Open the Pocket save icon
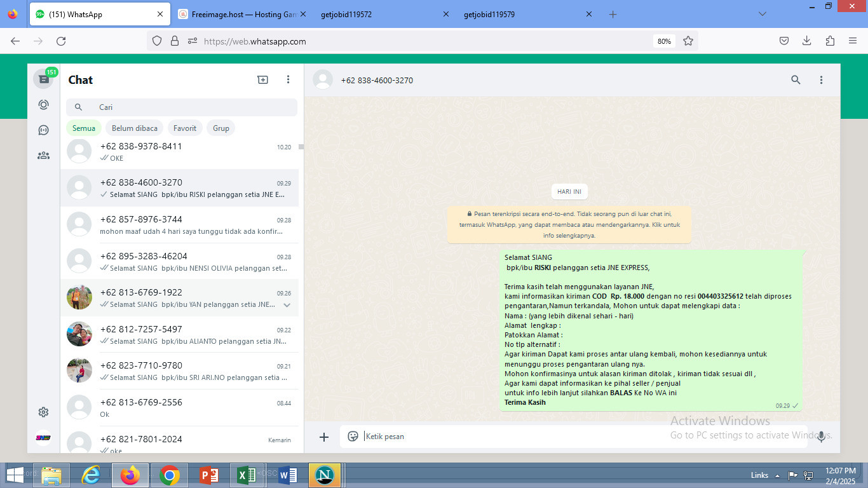 tap(784, 41)
